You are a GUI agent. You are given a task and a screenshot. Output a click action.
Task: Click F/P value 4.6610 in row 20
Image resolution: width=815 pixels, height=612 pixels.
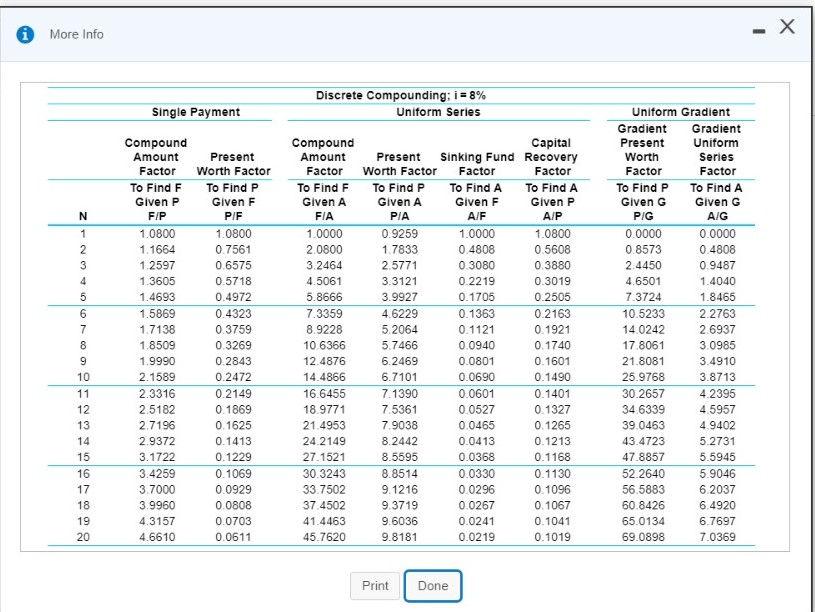click(157, 537)
